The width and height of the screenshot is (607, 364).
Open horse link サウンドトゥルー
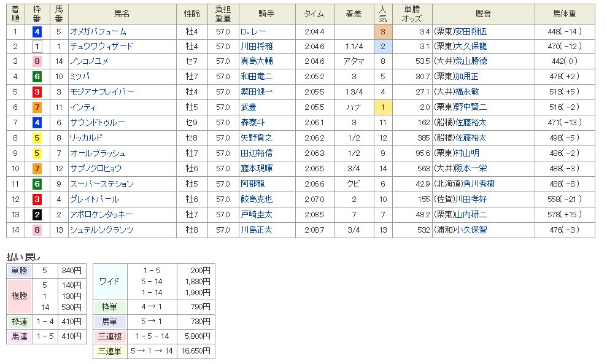tap(98, 122)
